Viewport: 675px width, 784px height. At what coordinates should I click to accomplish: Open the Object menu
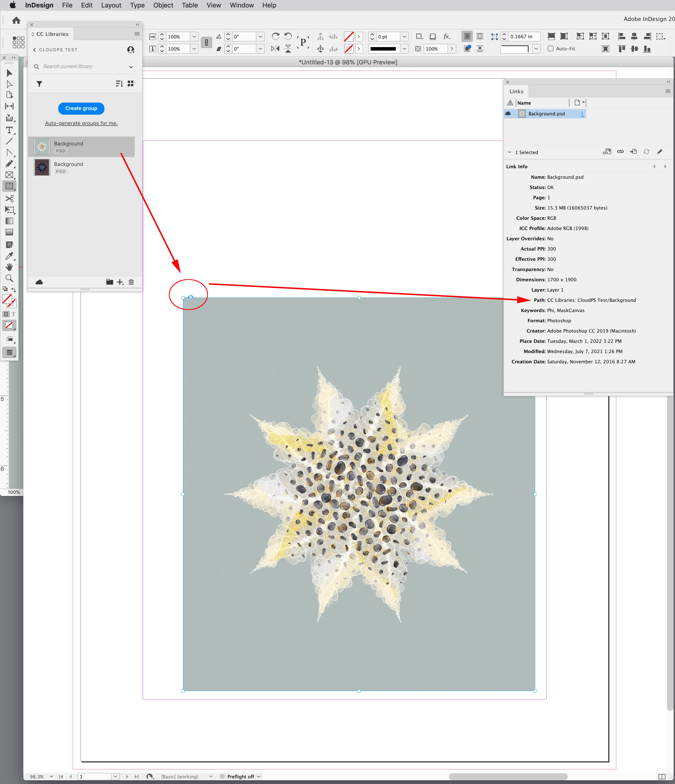coord(163,5)
